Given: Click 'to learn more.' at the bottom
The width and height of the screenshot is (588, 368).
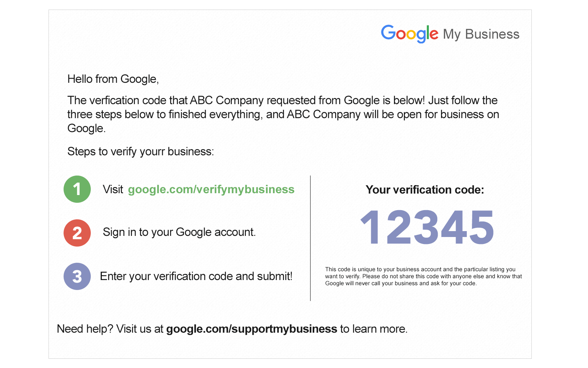Looking at the screenshot, I should pyautogui.click(x=374, y=329).
